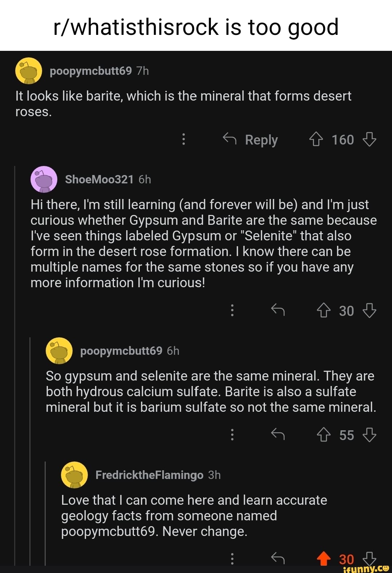The height and width of the screenshot is (573, 392).
Task: Click the 160 vote count
Action: pyautogui.click(x=344, y=139)
